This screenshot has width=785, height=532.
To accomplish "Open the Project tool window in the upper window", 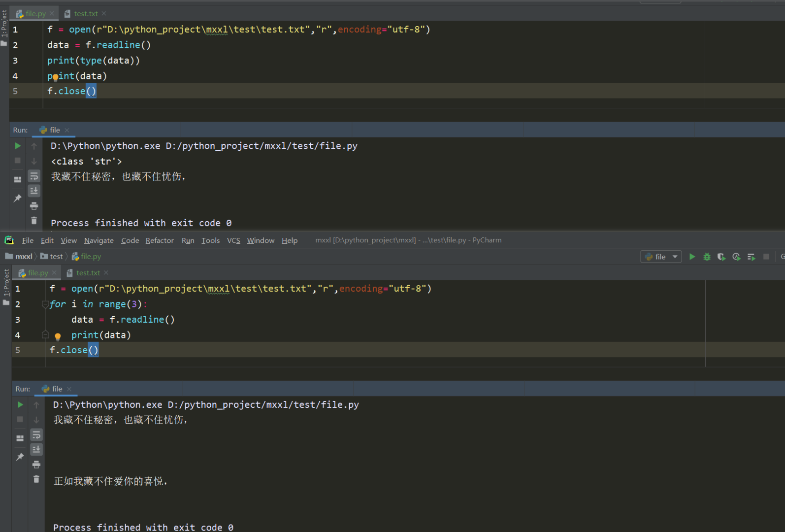I will pyautogui.click(x=4, y=28).
